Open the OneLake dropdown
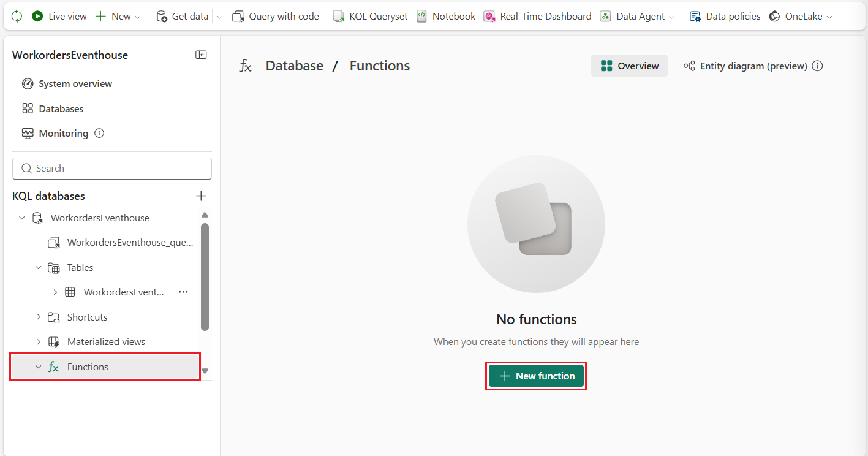The height and width of the screenshot is (456, 868). pyautogui.click(x=800, y=16)
